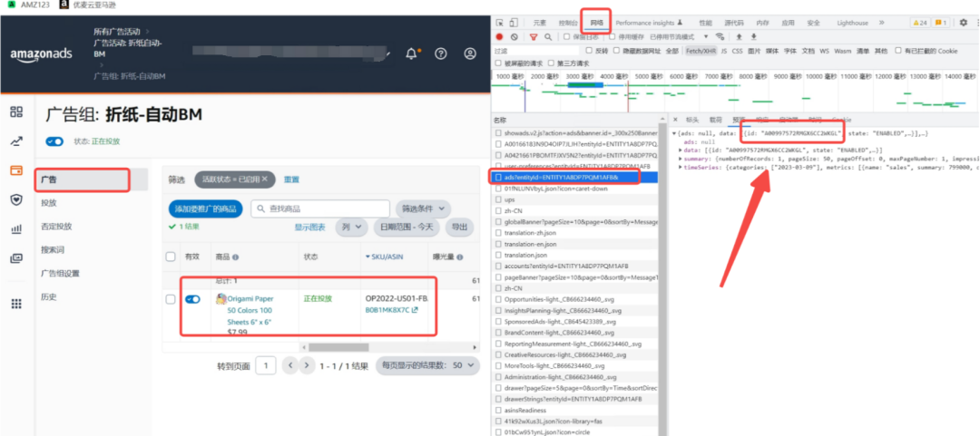980x436 pixels.
Task: Expand the summary node in preview
Action: point(681,159)
